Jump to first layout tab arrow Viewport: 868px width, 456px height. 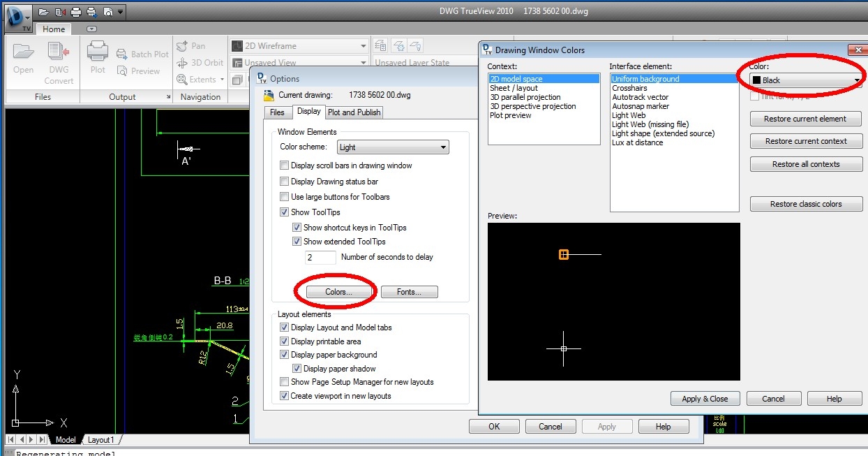coord(11,440)
